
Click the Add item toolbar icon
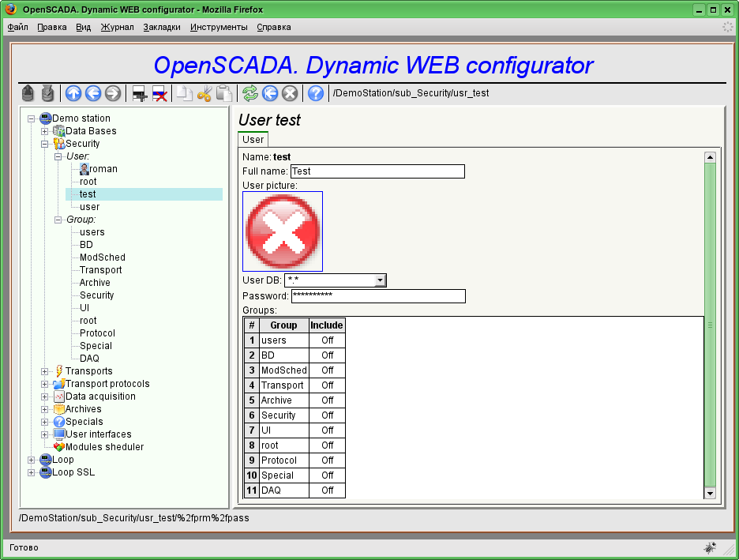tap(140, 93)
